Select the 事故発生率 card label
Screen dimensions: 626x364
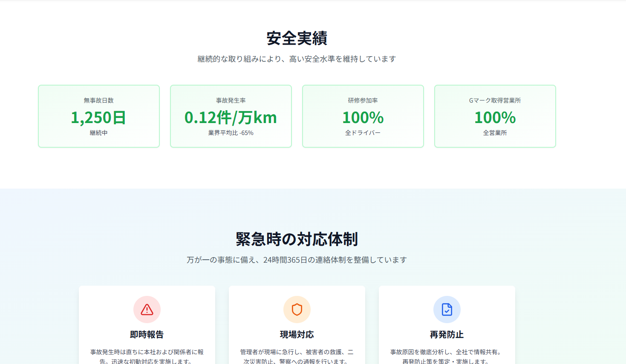click(231, 100)
